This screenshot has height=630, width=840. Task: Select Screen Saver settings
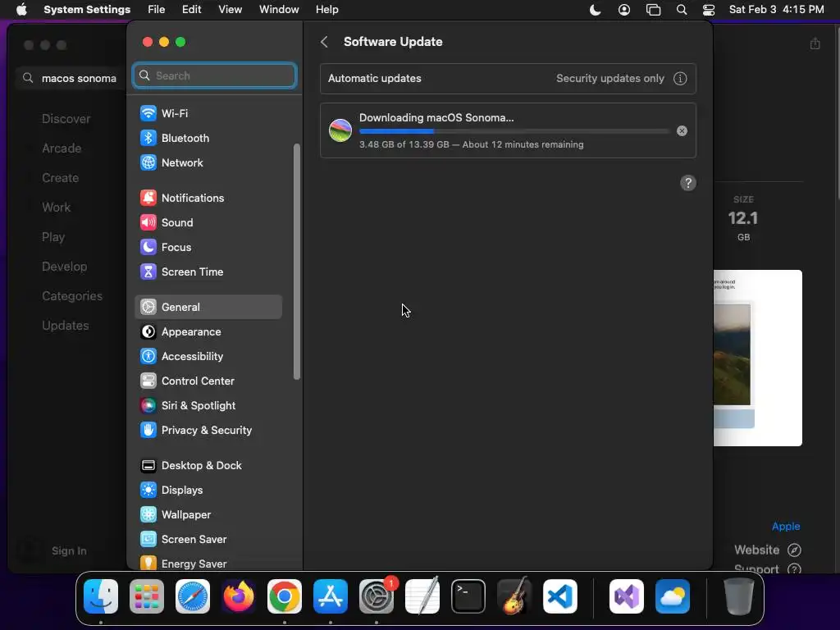[208, 540]
